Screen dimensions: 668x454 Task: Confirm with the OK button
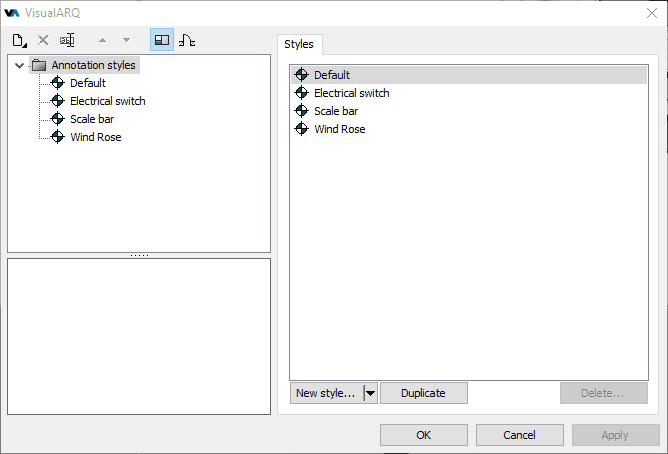[423, 435]
